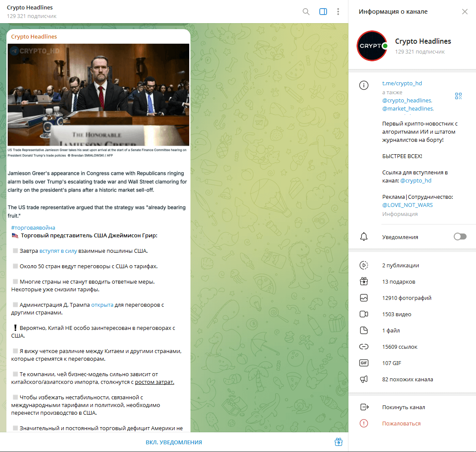Open the GIF icon next to 107 GIF
Image resolution: width=476 pixels, height=452 pixels.
(364, 363)
